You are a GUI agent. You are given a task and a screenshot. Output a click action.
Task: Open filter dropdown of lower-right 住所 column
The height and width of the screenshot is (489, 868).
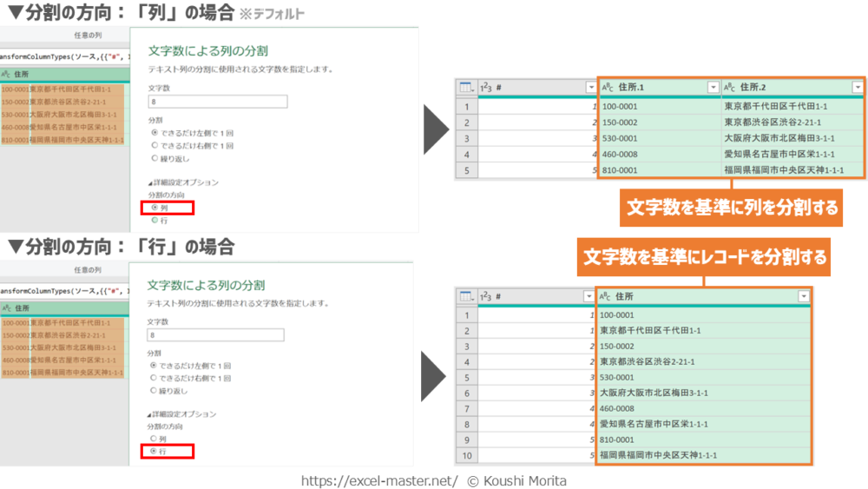803,297
